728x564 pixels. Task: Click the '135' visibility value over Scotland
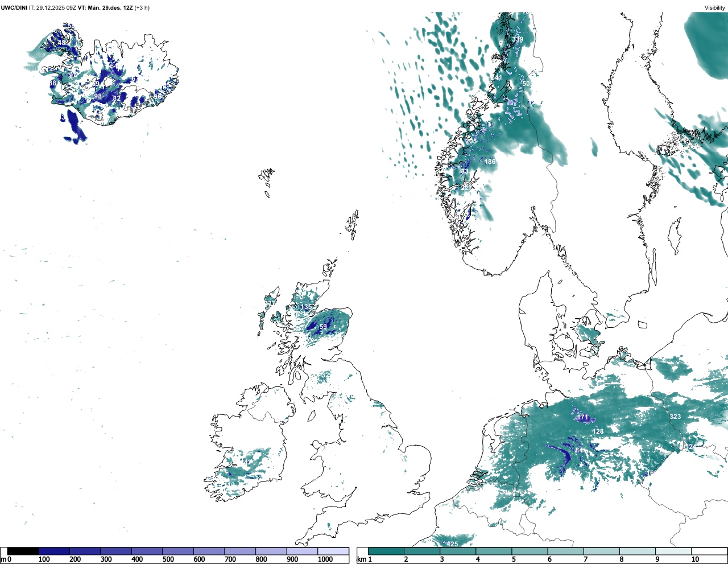tap(306, 307)
